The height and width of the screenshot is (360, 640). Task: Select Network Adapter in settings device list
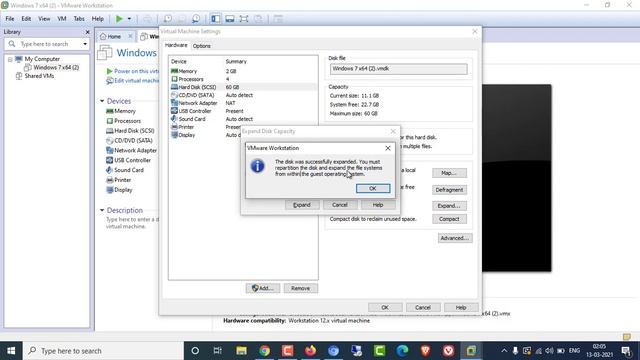[x=243, y=103]
